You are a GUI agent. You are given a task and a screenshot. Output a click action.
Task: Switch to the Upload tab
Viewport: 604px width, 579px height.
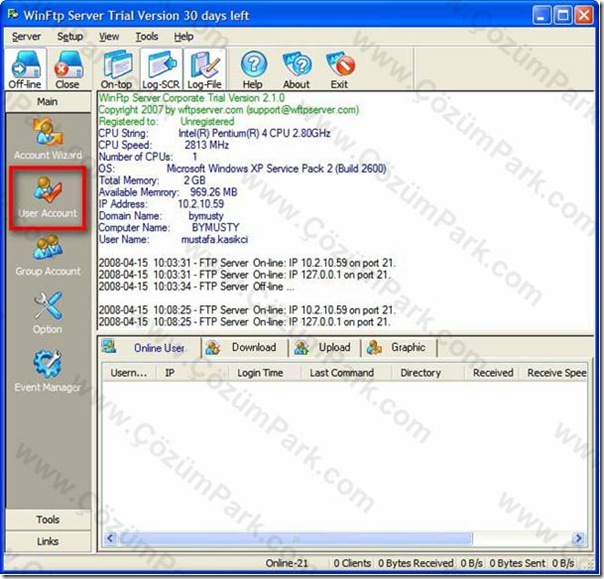click(324, 347)
